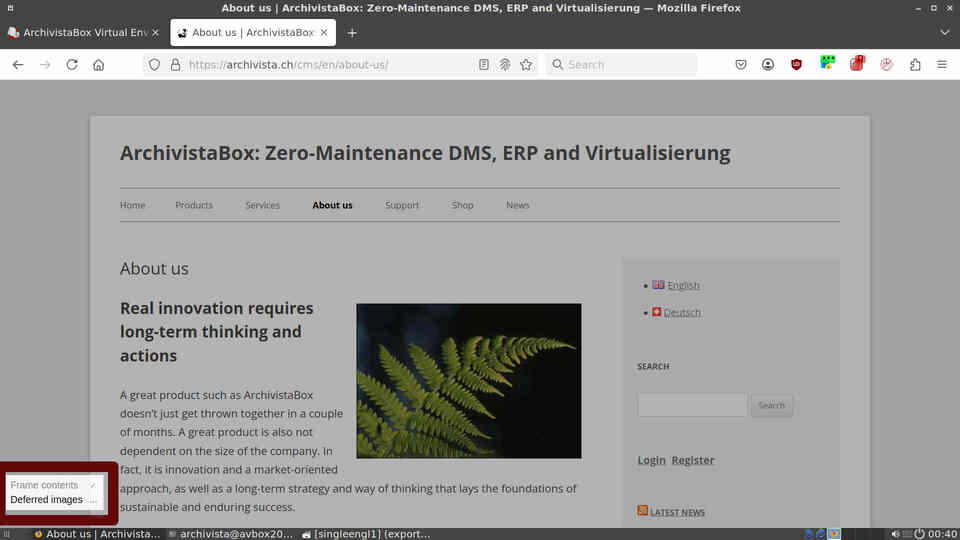Screen dimensions: 960x540
Task: Close the About us | ArchivistaBox tab
Action: 324,32
